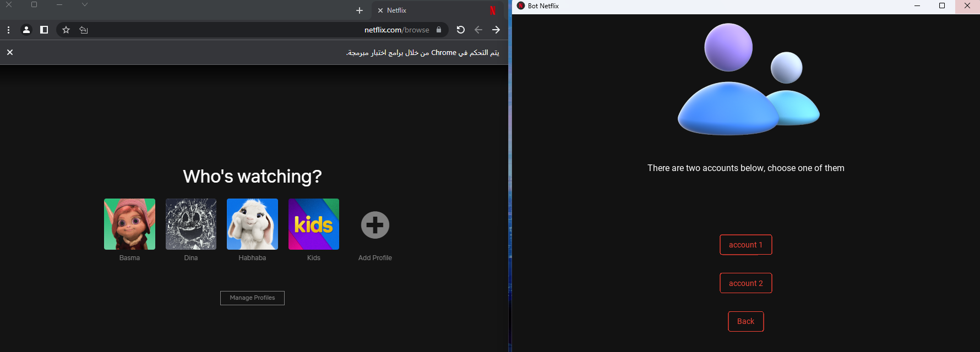Click the Who's watching? heading
Image resolution: width=980 pixels, height=352 pixels.
pos(252,177)
